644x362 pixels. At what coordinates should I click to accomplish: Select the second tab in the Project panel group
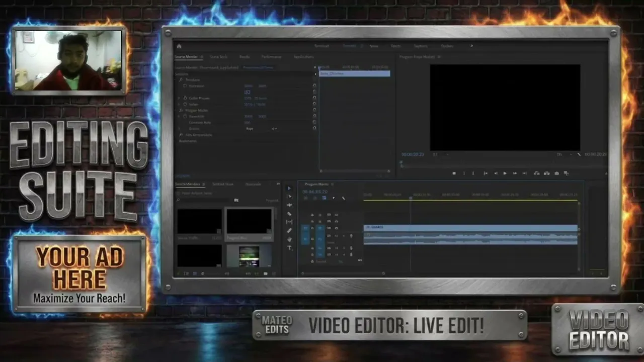tap(222, 185)
